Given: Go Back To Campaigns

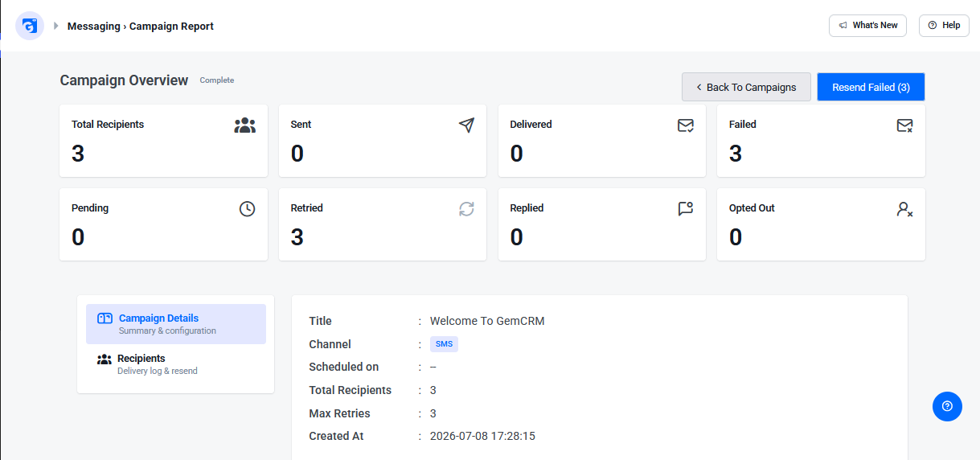Looking at the screenshot, I should coord(746,87).
